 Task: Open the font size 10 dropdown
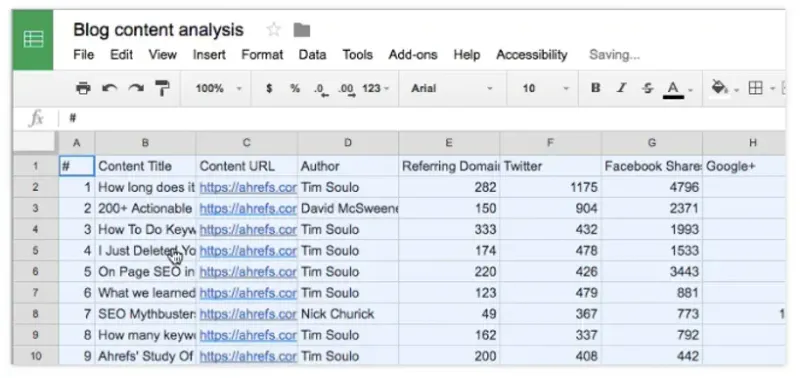tap(545, 88)
